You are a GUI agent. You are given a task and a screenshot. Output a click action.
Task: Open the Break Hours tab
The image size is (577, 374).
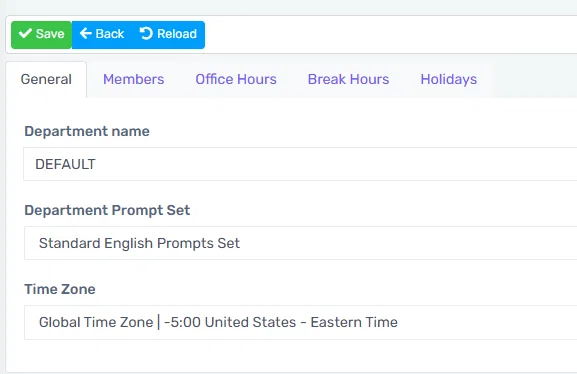348,80
